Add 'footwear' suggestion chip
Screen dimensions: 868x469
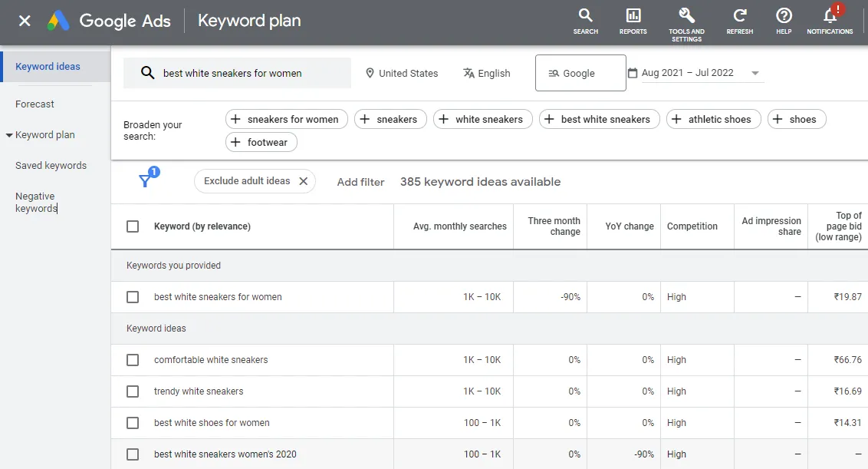pyautogui.click(x=261, y=143)
